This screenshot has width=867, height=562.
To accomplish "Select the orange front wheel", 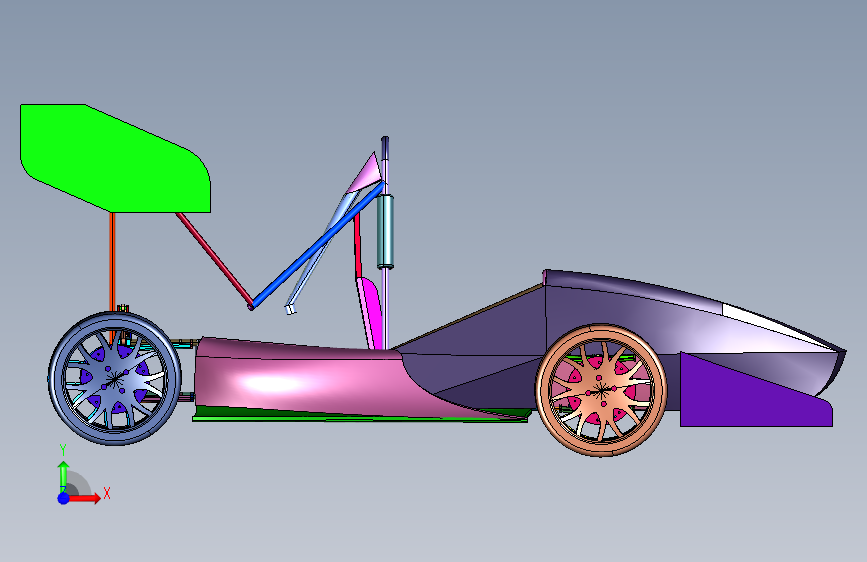I will tap(601, 391).
